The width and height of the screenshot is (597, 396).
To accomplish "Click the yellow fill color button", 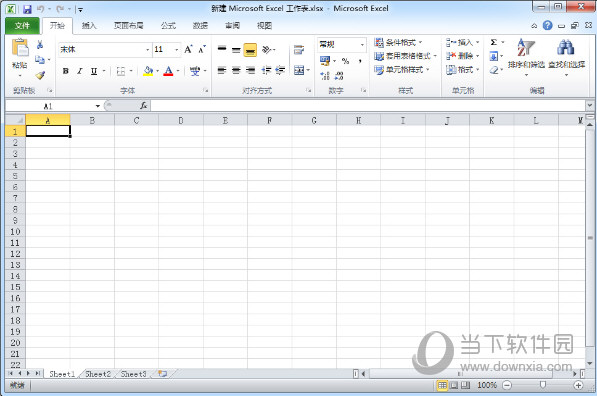I will click(x=148, y=71).
